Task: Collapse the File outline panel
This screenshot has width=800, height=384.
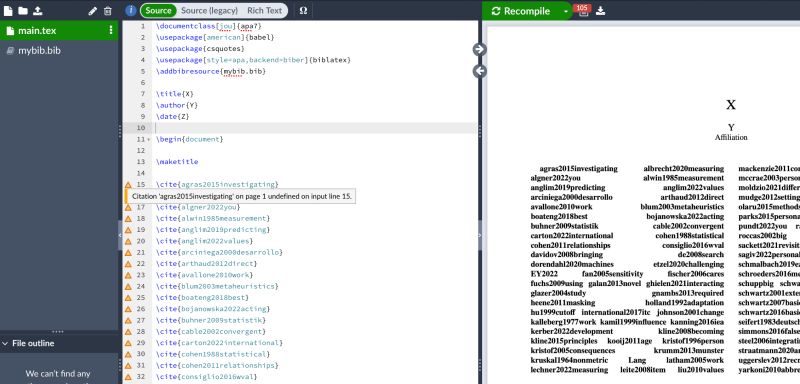Action: 6,344
